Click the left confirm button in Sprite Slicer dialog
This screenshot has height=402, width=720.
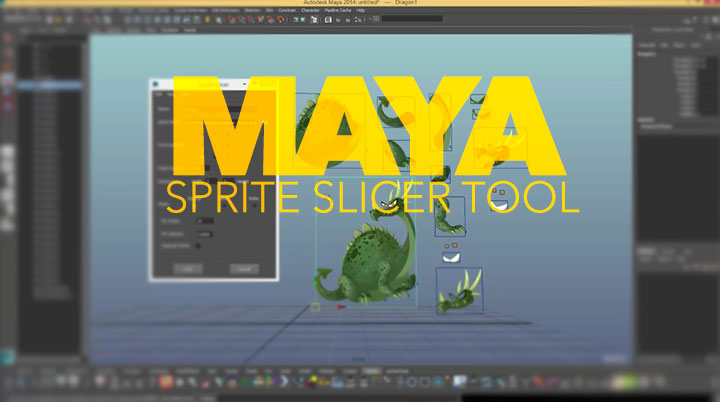tap(188, 269)
